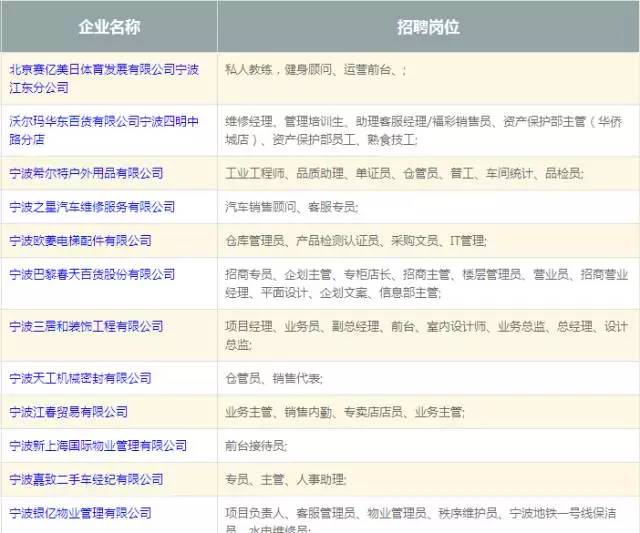640x533 pixels.
Task: Select positions text starting 项目负责人
Action: 421,520
